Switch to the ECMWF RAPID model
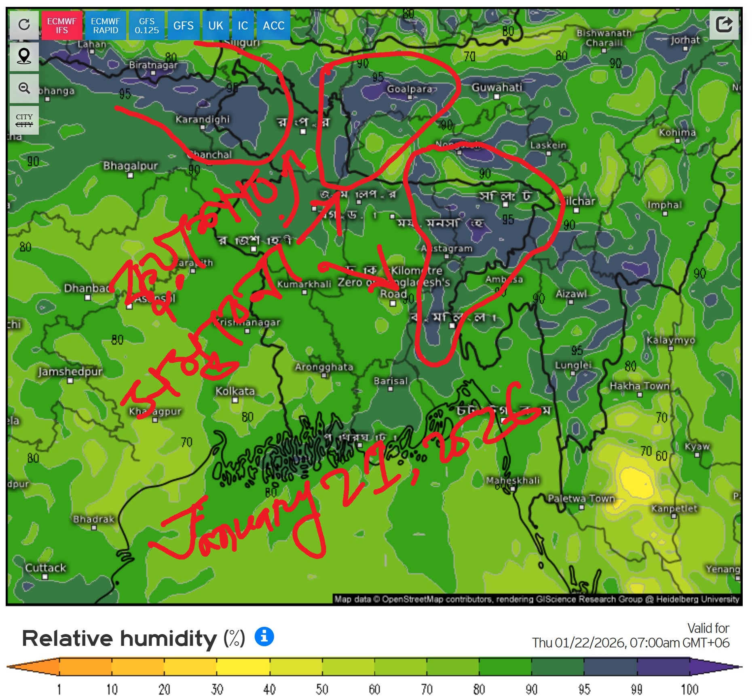Image resolution: width=752 pixels, height=700 pixels. point(106,26)
